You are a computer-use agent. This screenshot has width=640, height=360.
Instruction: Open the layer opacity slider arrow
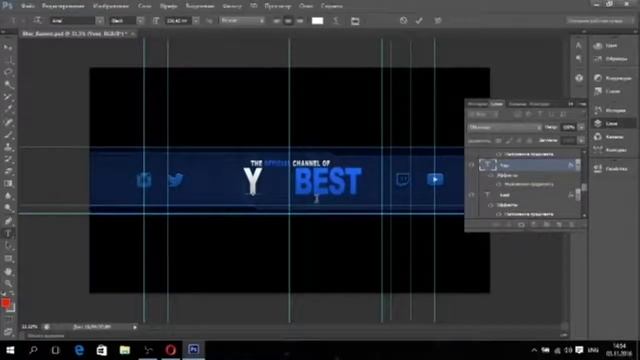pos(581,127)
